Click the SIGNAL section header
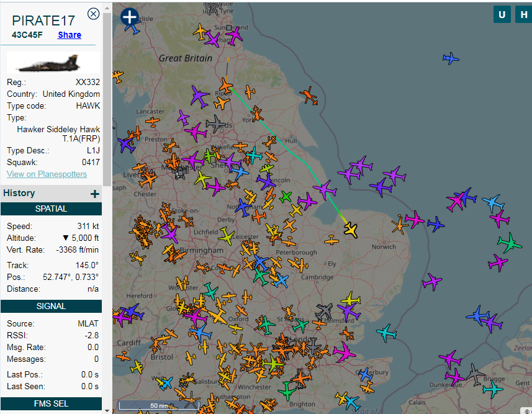The width and height of the screenshot is (532, 414). tap(52, 306)
